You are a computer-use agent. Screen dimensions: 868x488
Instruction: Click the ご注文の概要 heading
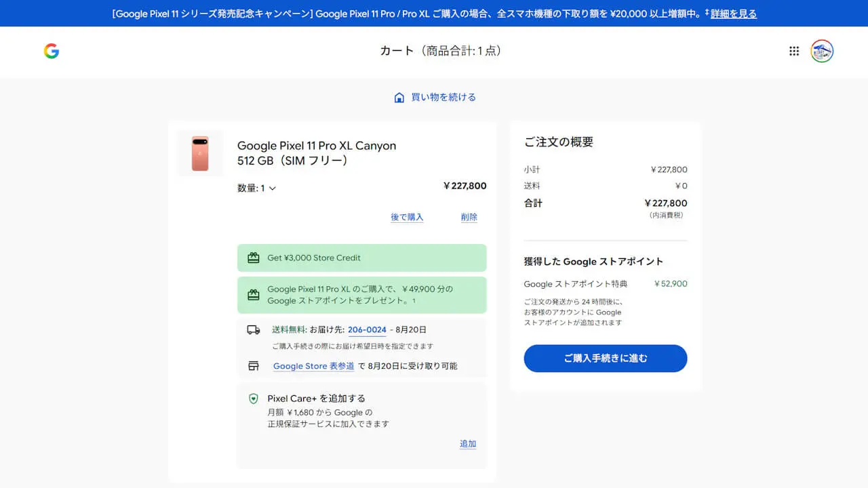[559, 142]
